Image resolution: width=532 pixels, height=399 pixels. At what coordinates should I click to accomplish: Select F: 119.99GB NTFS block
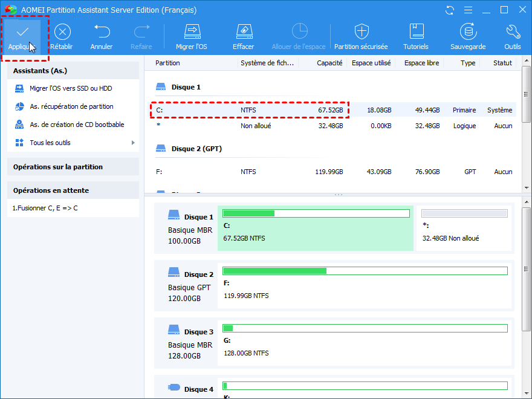(x=365, y=286)
